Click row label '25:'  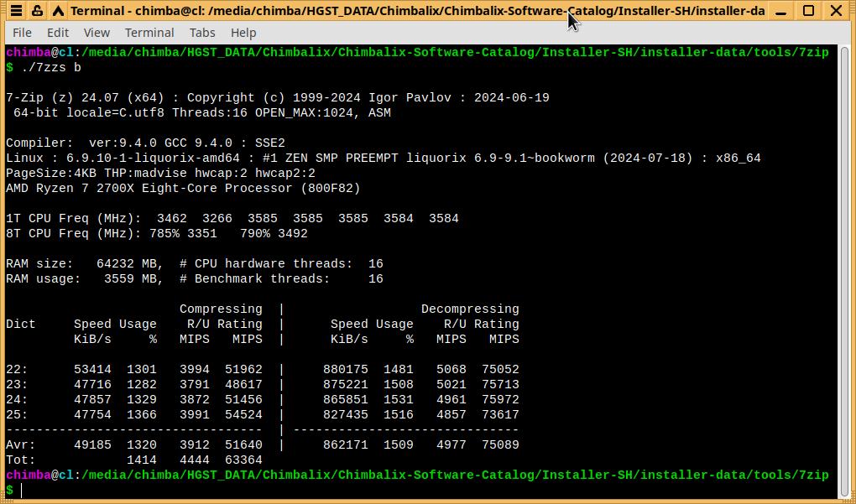click(x=17, y=414)
